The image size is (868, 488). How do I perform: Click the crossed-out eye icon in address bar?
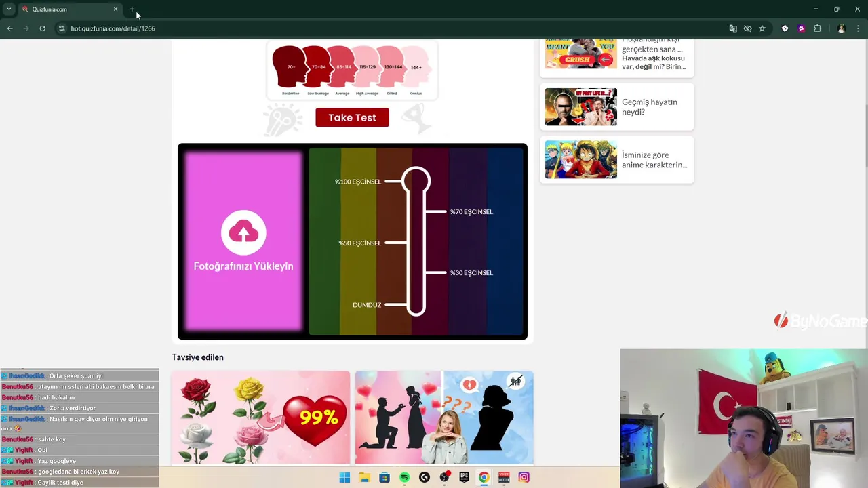pyautogui.click(x=747, y=28)
